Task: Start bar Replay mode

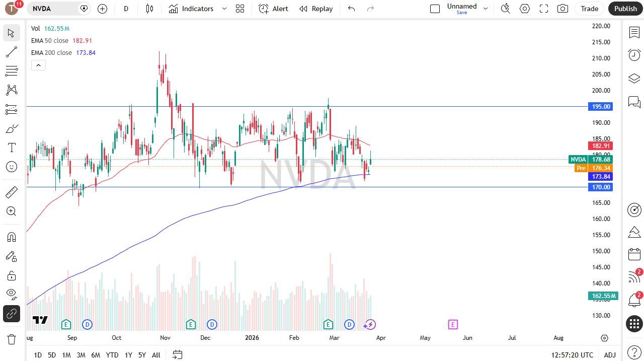Action: tap(316, 9)
